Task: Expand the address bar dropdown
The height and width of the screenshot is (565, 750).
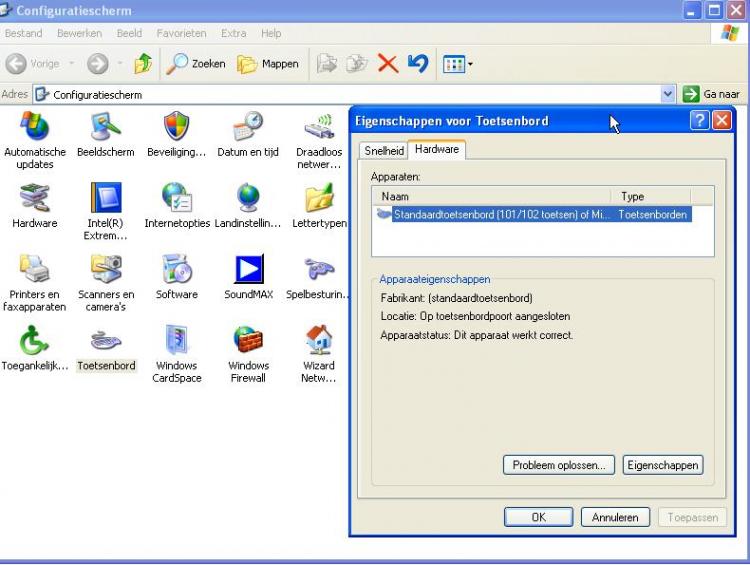Action: [668, 94]
